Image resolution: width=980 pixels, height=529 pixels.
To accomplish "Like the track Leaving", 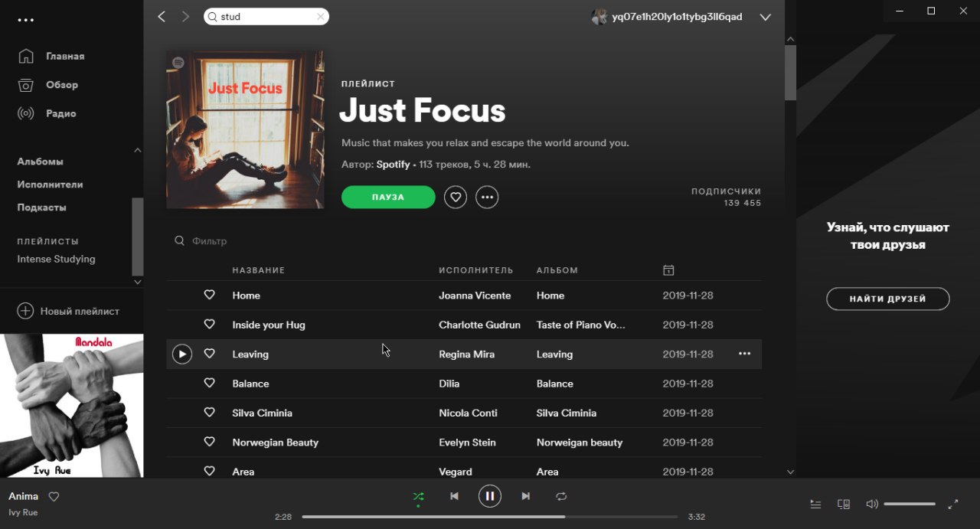I will pos(209,354).
